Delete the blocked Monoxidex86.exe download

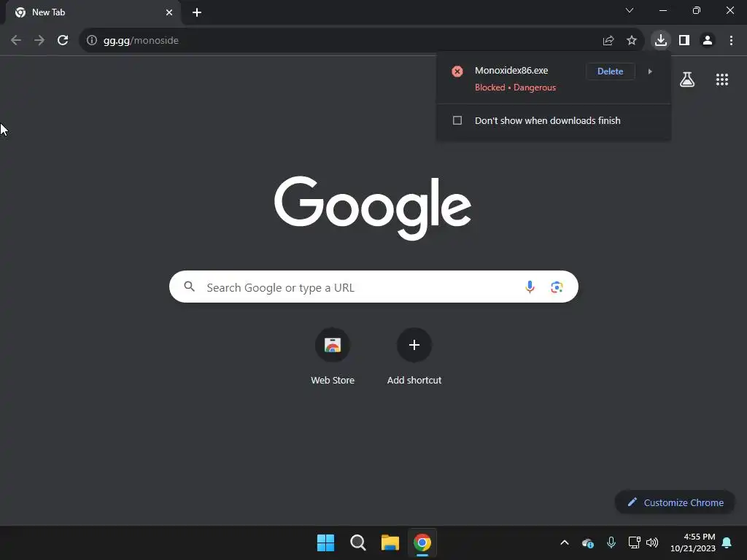(x=611, y=71)
